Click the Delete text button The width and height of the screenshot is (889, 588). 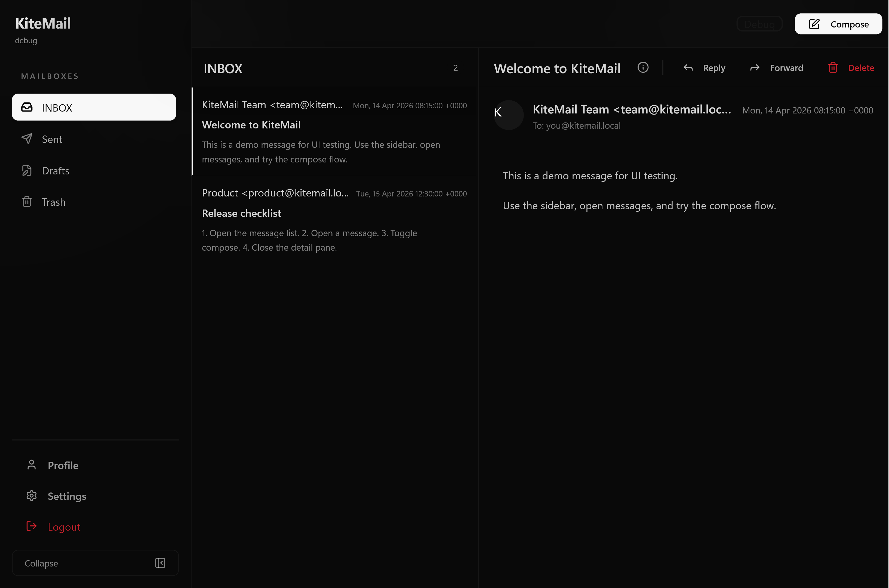861,68
